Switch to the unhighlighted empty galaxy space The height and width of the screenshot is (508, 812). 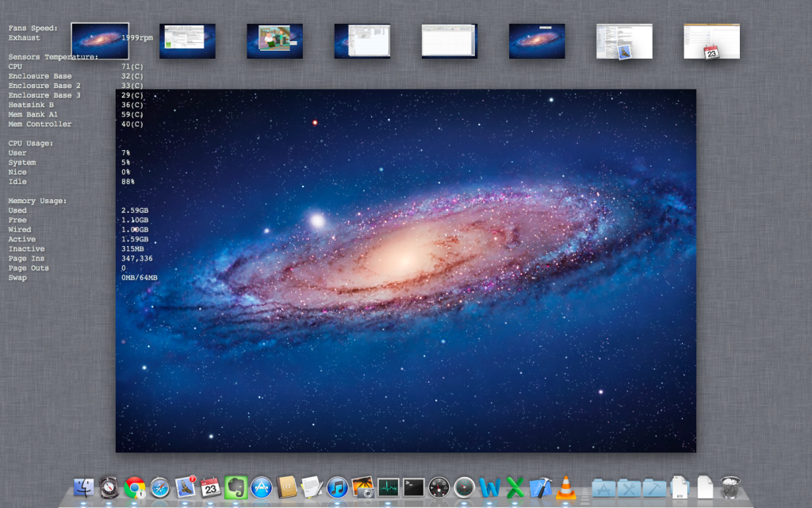tap(537, 41)
